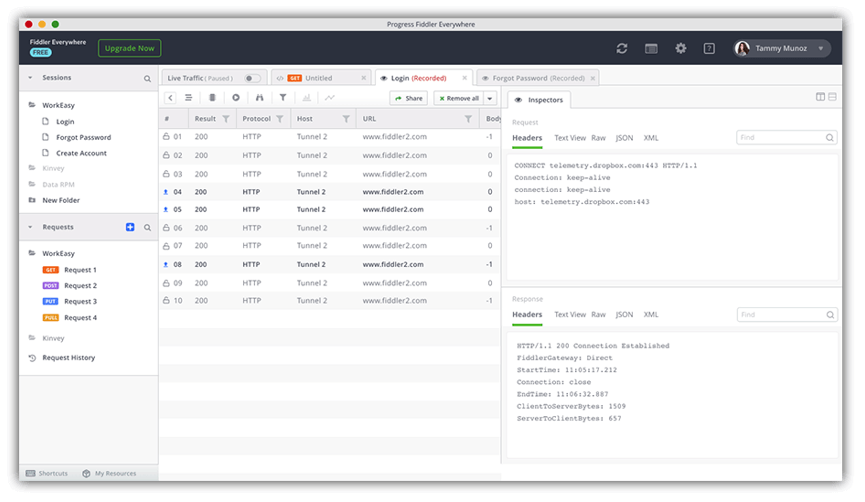Click the funnel filter icon in toolbar
The width and height of the screenshot is (865, 502).
coord(282,98)
